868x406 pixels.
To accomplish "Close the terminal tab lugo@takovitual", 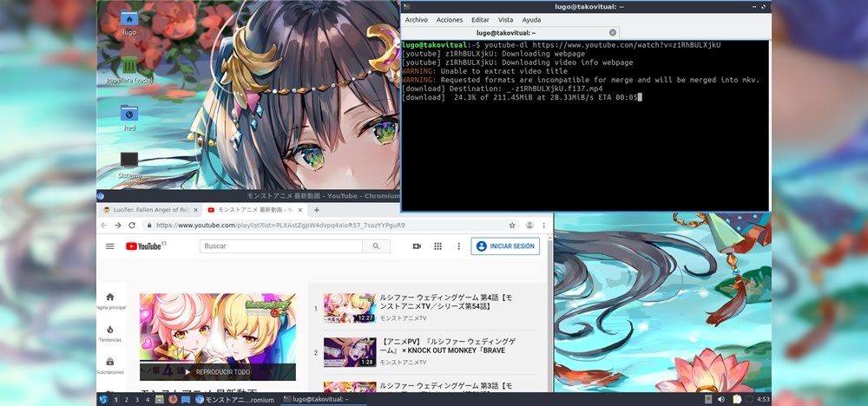I will click(x=612, y=33).
